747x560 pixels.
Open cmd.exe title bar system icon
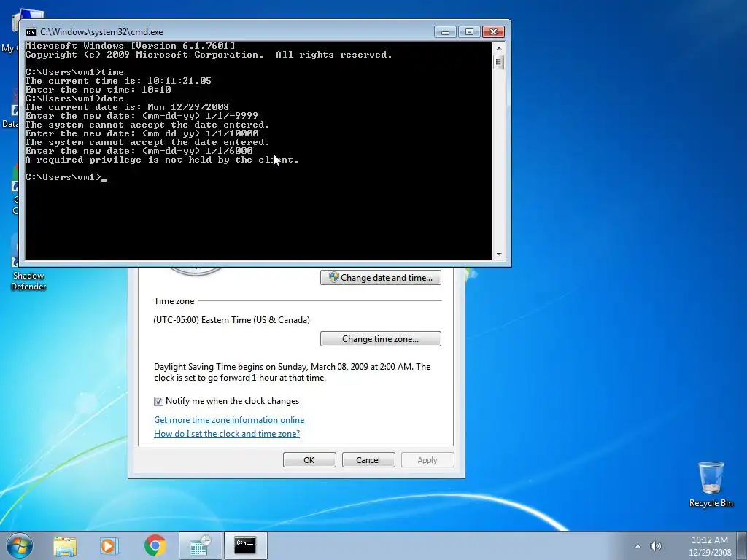coord(31,32)
